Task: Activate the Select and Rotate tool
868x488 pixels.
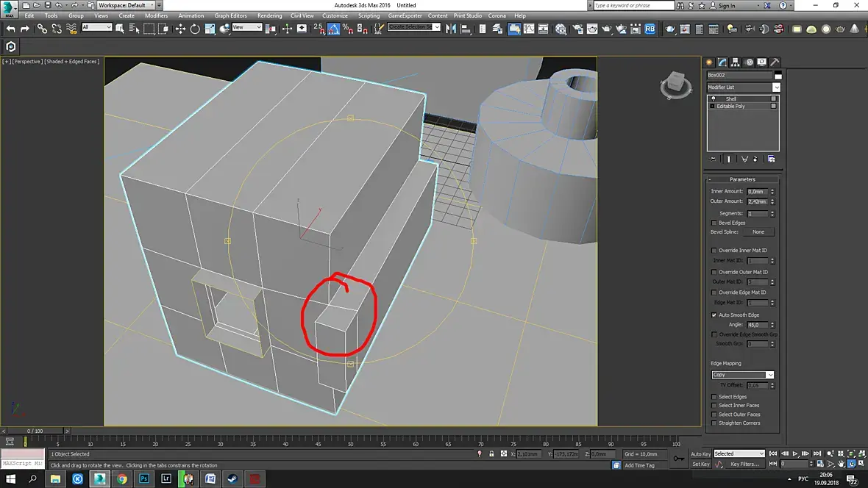Action: point(195,29)
